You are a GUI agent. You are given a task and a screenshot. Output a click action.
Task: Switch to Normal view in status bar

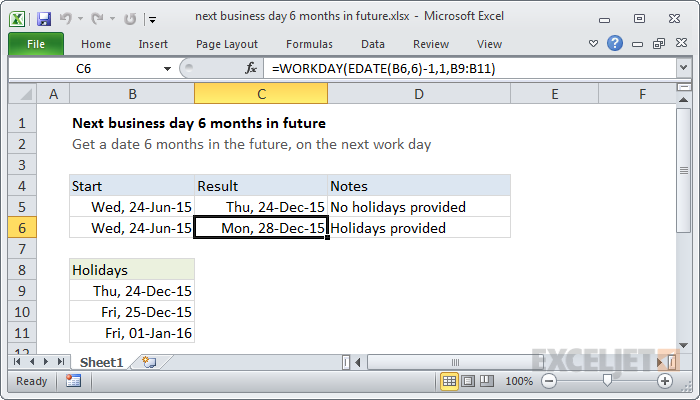click(450, 381)
